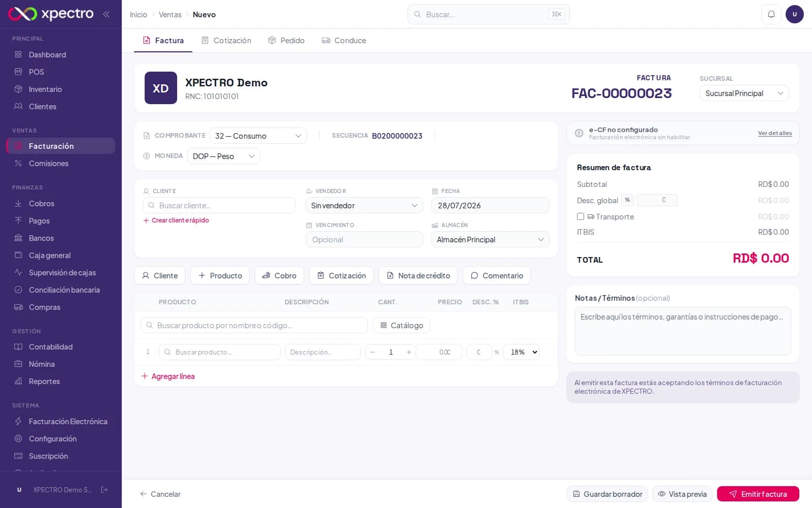The image size is (812, 508).
Task: Expand the Sucursal Principal selector
Action: [744, 93]
